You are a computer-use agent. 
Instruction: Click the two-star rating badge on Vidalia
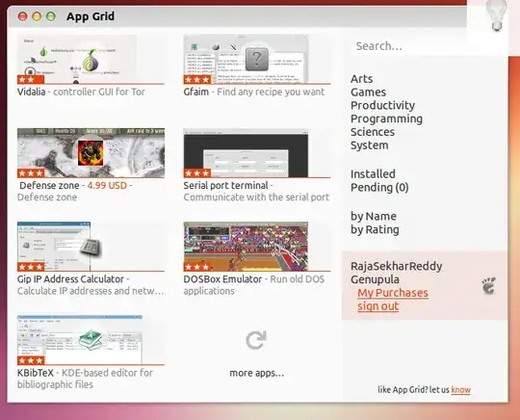click(31, 80)
